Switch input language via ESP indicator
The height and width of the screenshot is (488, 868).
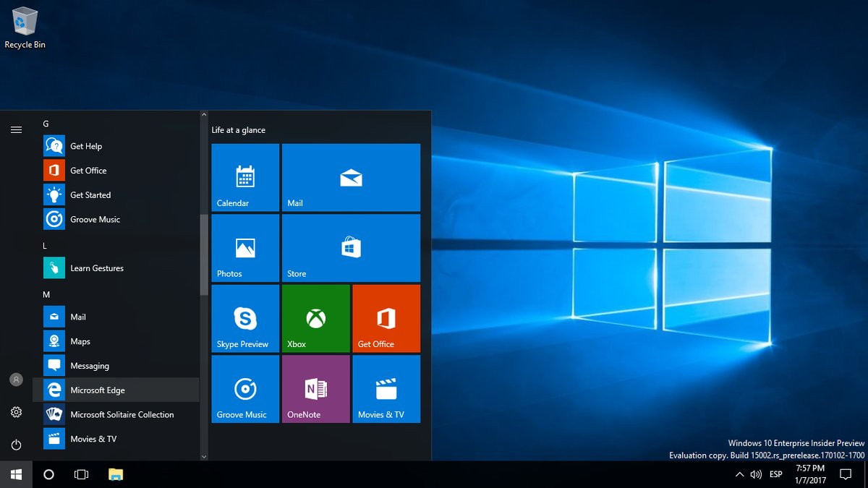pos(776,474)
